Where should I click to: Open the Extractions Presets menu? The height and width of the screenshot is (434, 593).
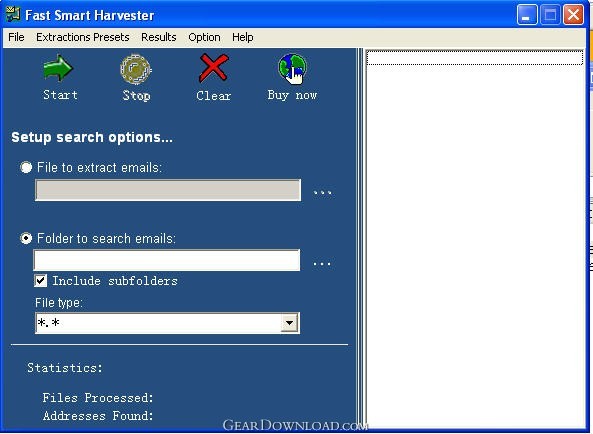[x=82, y=37]
